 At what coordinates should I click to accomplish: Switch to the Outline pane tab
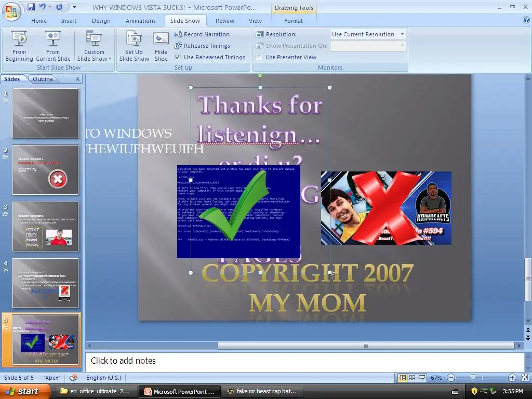[x=43, y=79]
